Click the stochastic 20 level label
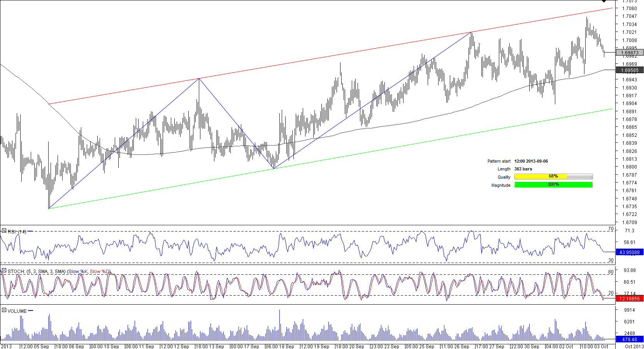The height and width of the screenshot is (349, 644). tap(611, 293)
